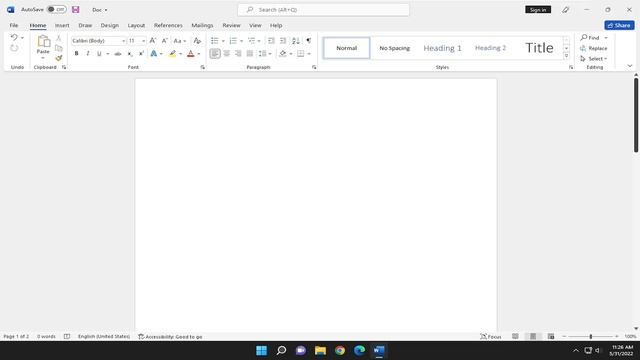Align text left
Viewport: 640px width, 360px height.
[215, 53]
